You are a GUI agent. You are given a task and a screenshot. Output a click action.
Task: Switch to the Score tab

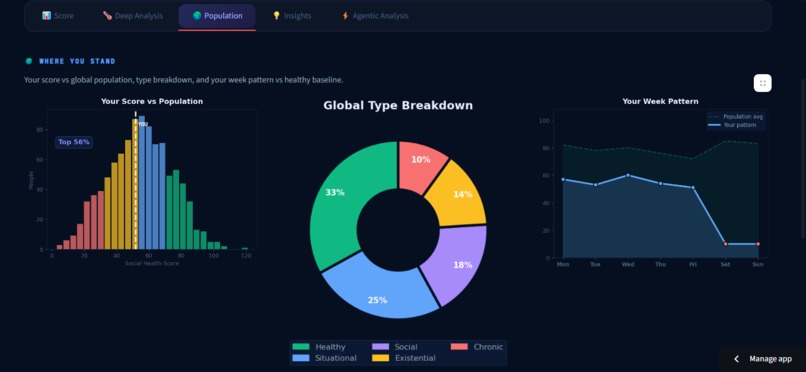coord(58,16)
